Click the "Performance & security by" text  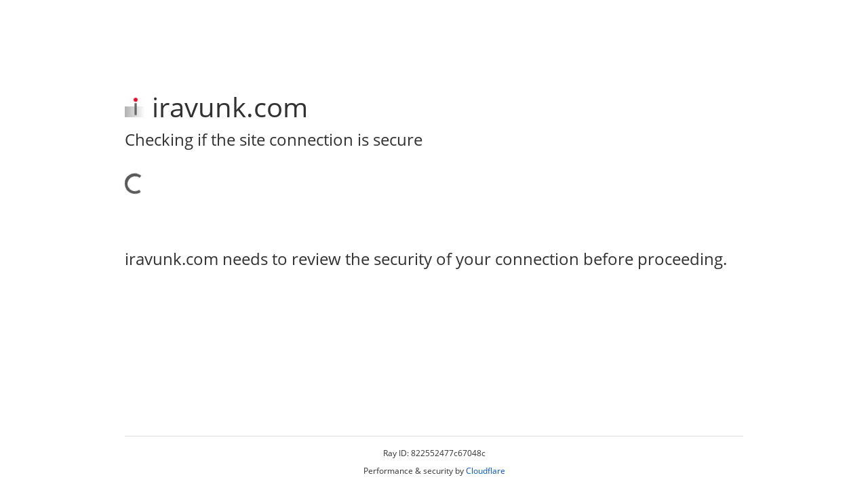point(413,471)
